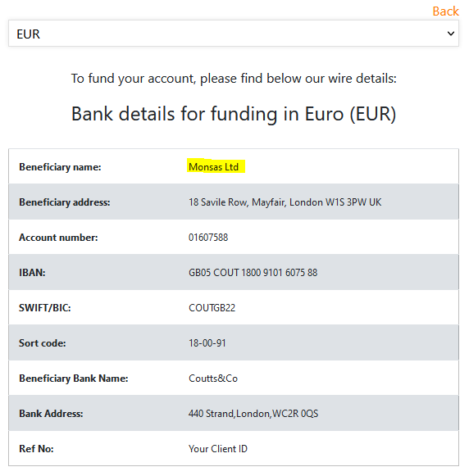
Task: Select the Your Client ID reference
Action: click(218, 449)
